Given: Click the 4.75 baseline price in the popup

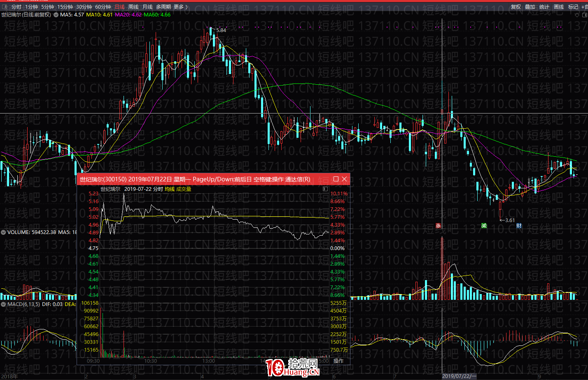Looking at the screenshot, I should pyautogui.click(x=93, y=248).
